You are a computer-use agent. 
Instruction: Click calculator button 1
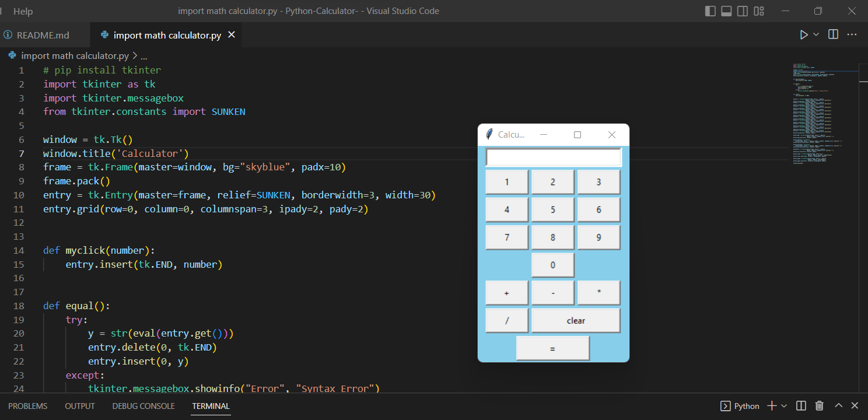coord(507,182)
